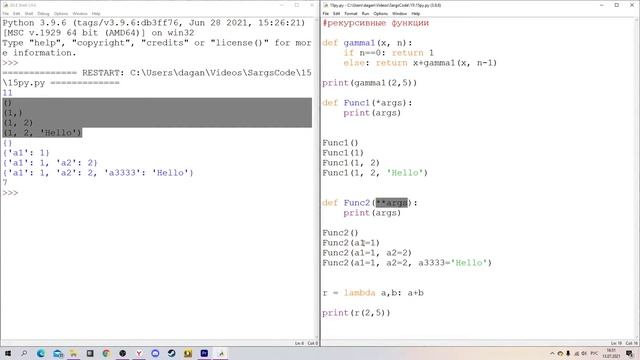Open Steam from the taskbar
Screen dimensions: 640x360
pyautogui.click(x=171, y=353)
